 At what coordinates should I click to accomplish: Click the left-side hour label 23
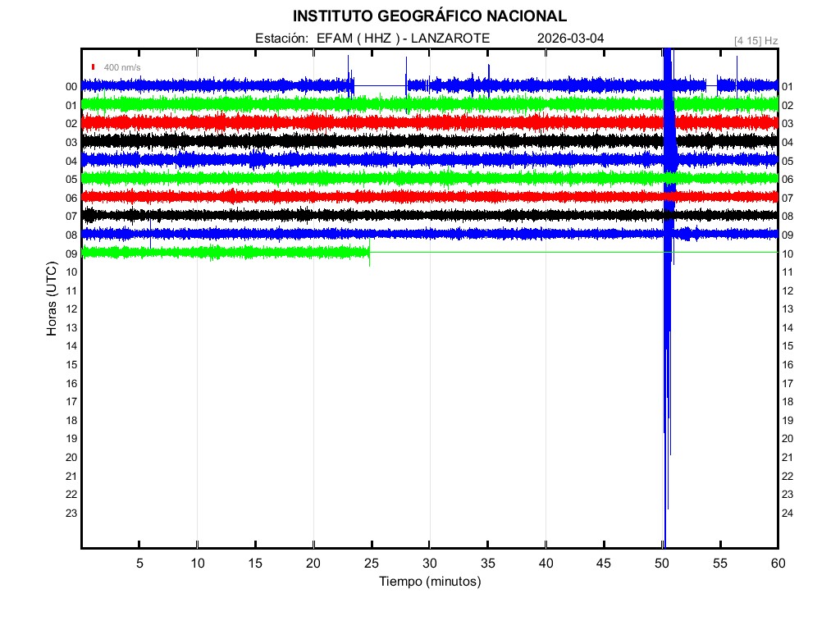coord(71,513)
